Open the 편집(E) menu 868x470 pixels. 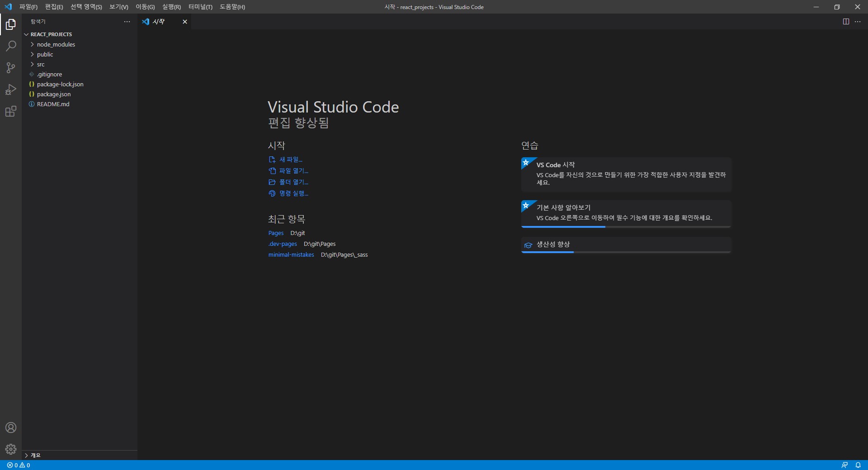(x=54, y=7)
